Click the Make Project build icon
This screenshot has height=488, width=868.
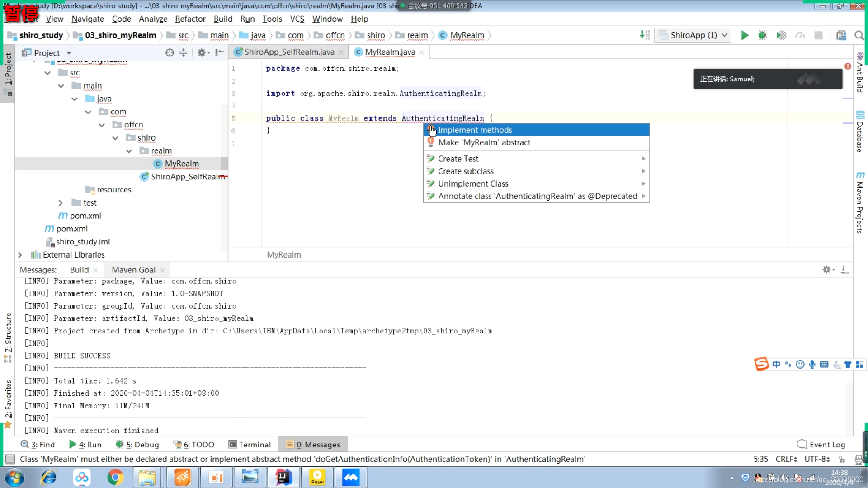tap(645, 35)
